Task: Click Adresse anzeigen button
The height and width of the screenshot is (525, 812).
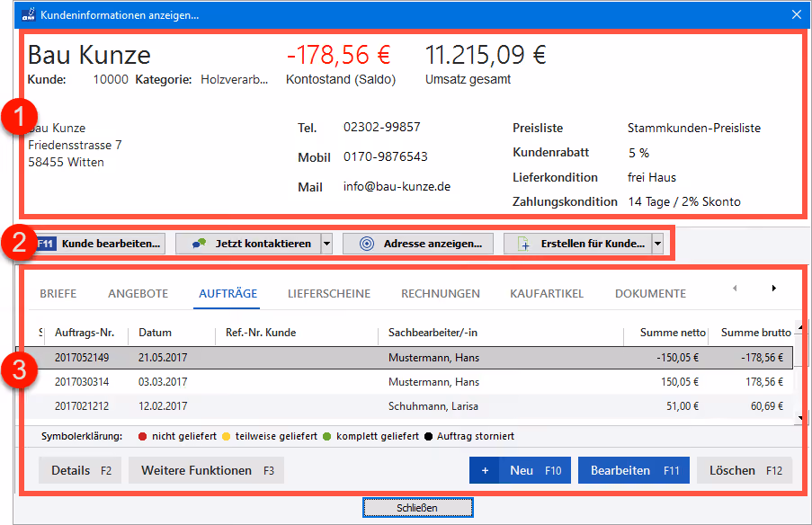Action: [x=418, y=244]
